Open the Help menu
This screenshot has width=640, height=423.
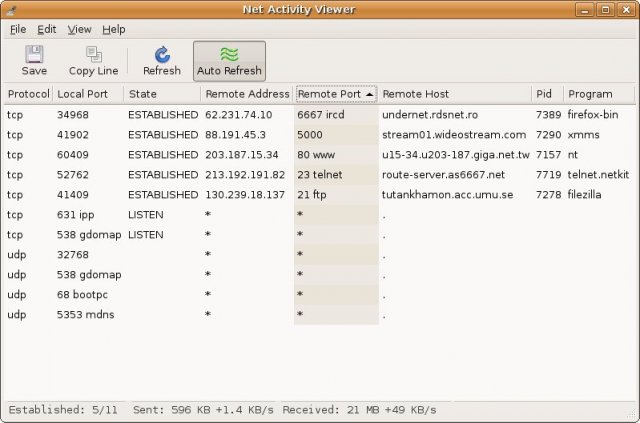pos(113,29)
